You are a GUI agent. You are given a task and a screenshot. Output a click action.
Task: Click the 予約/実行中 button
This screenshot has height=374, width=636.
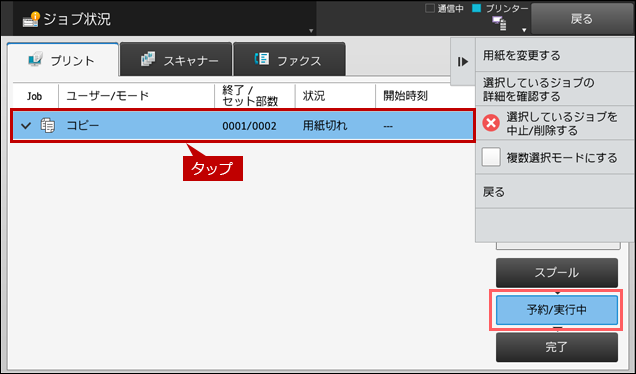[557, 310]
